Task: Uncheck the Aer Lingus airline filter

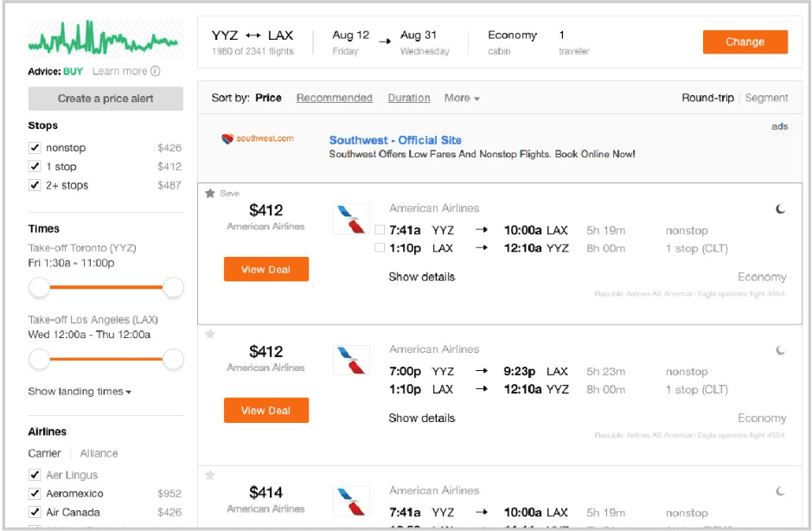Action: click(x=35, y=475)
